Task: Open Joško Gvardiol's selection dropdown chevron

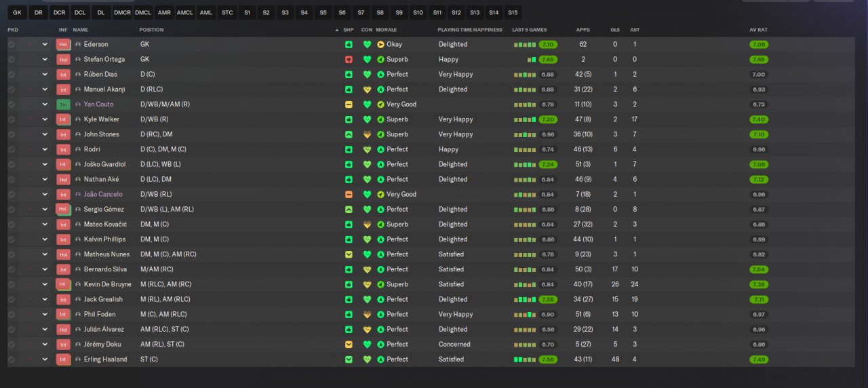Action: [45, 164]
